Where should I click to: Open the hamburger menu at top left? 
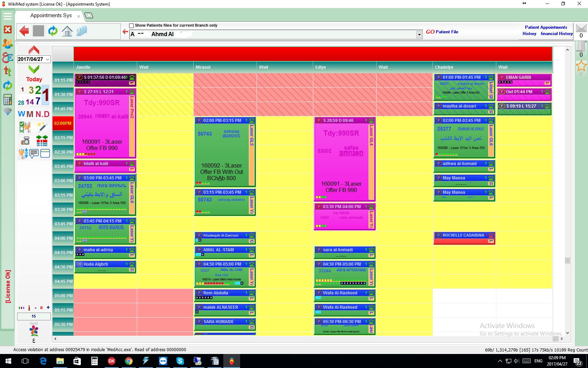click(x=8, y=16)
